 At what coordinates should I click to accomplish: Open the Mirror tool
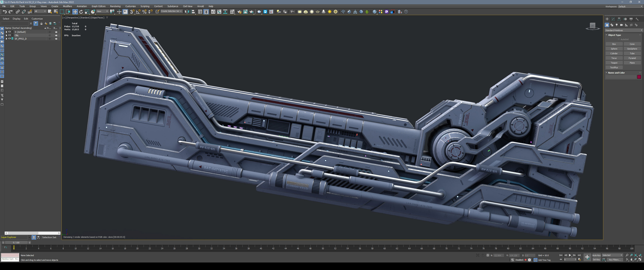click(187, 12)
